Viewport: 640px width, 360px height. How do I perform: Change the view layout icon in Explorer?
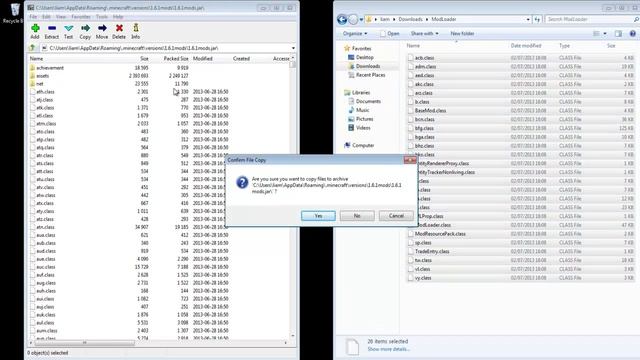[x=596, y=33]
